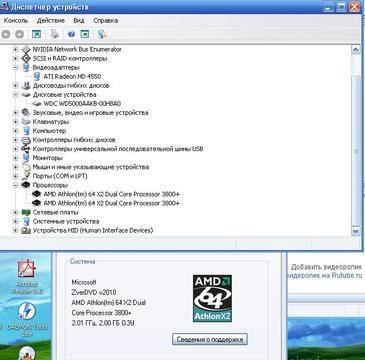Image resolution: width=365 pixels, height=360 pixels.
Task: Click the AMD 64 Athlon X2 logo
Action: coord(212,298)
